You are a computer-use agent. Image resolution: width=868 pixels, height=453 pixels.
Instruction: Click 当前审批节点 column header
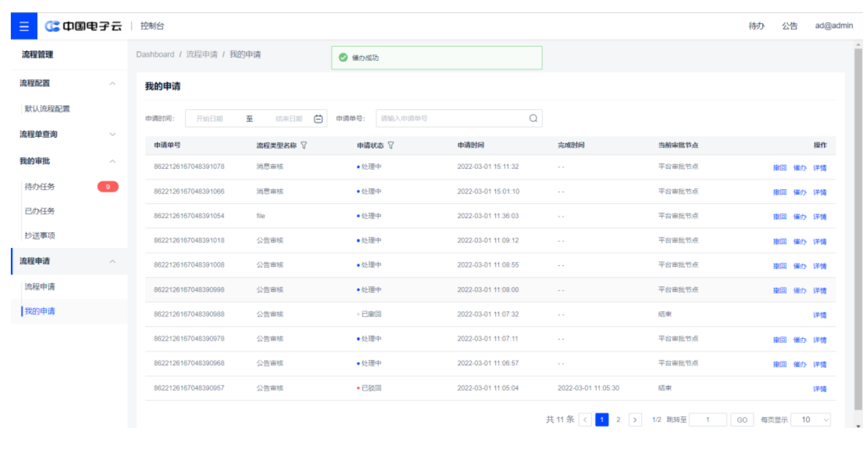[x=678, y=145]
